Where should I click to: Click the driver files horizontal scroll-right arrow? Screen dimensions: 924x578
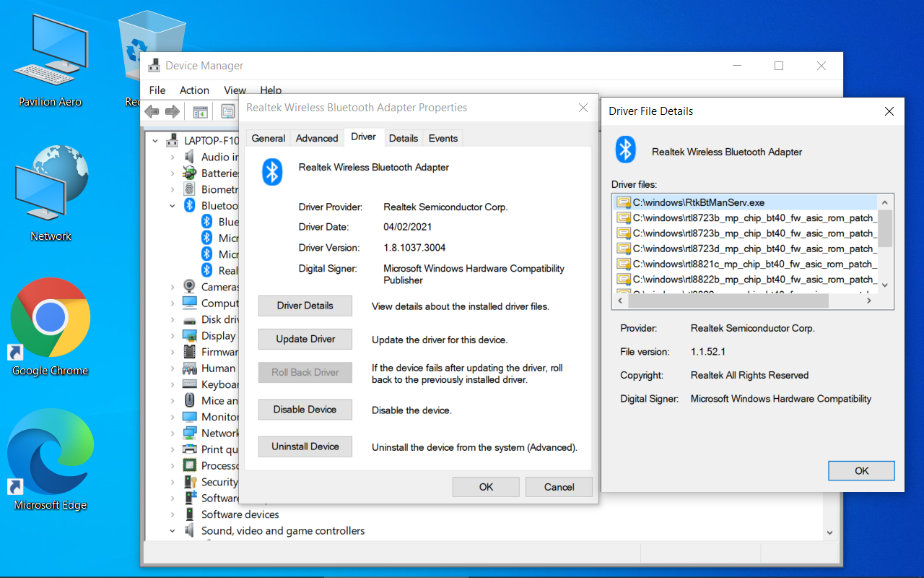pos(869,301)
